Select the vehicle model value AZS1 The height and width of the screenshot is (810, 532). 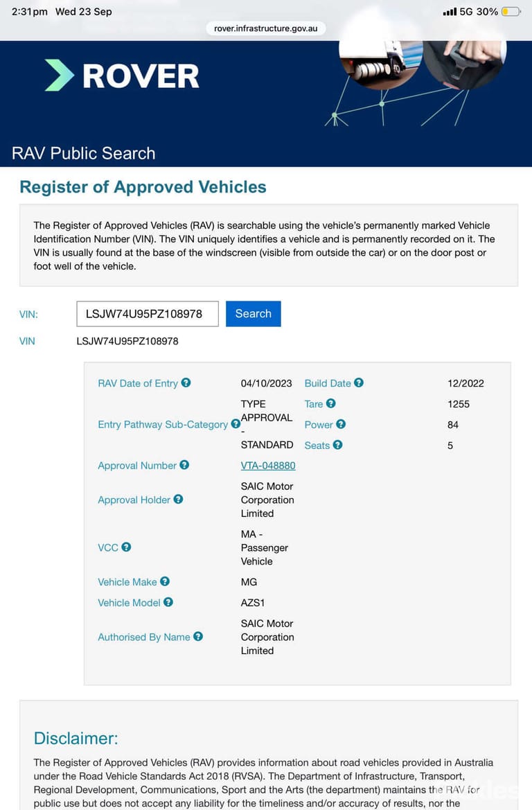(x=253, y=603)
